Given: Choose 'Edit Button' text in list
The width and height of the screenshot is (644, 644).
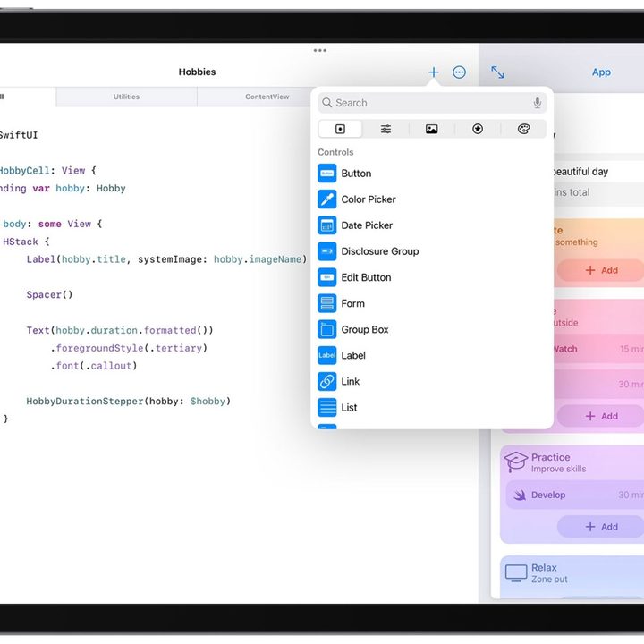Looking at the screenshot, I should coord(366,277).
